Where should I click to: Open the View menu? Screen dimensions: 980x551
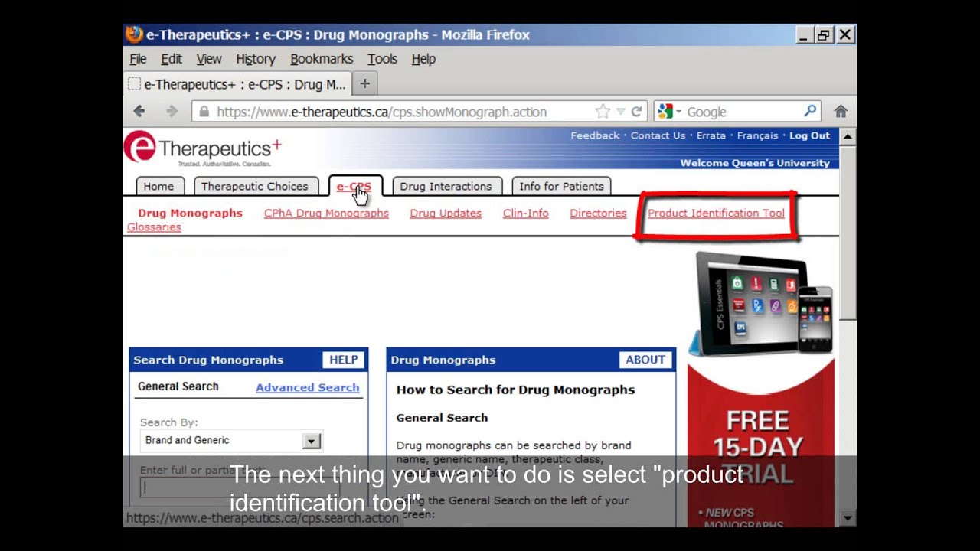pyautogui.click(x=209, y=59)
